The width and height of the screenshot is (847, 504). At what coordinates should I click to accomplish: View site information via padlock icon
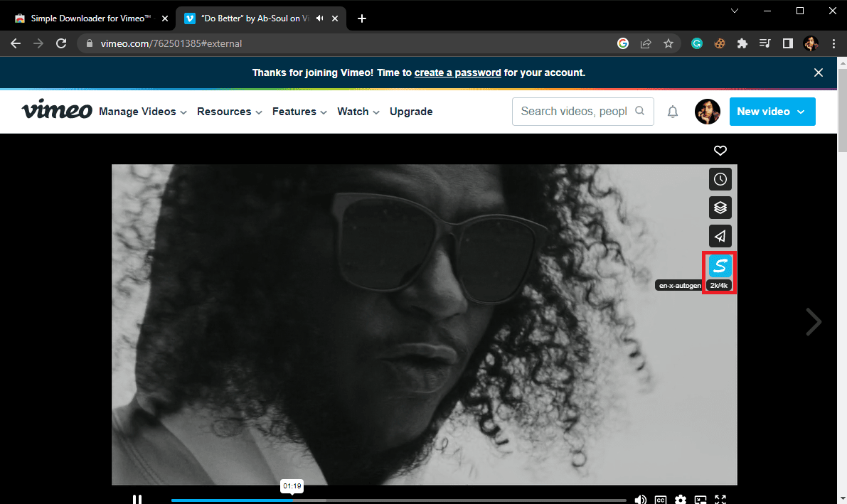(x=90, y=44)
